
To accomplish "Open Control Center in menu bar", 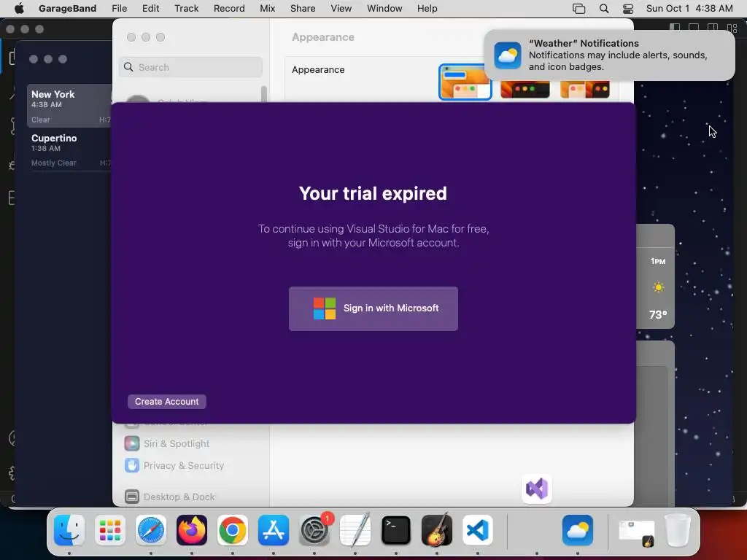I will 628,8.
